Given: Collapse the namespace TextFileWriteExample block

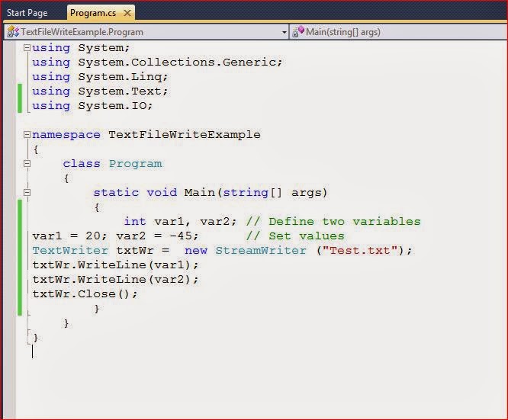Looking at the screenshot, I should click(27, 134).
